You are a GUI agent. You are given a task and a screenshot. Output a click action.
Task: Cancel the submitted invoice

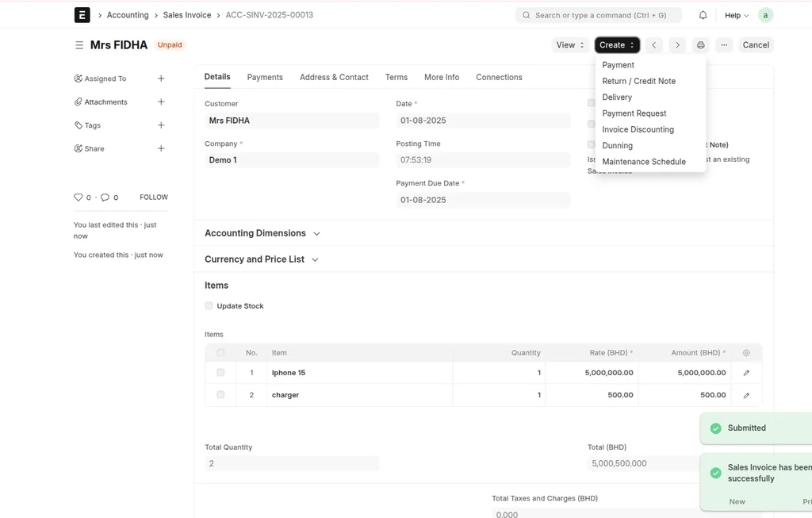click(756, 45)
